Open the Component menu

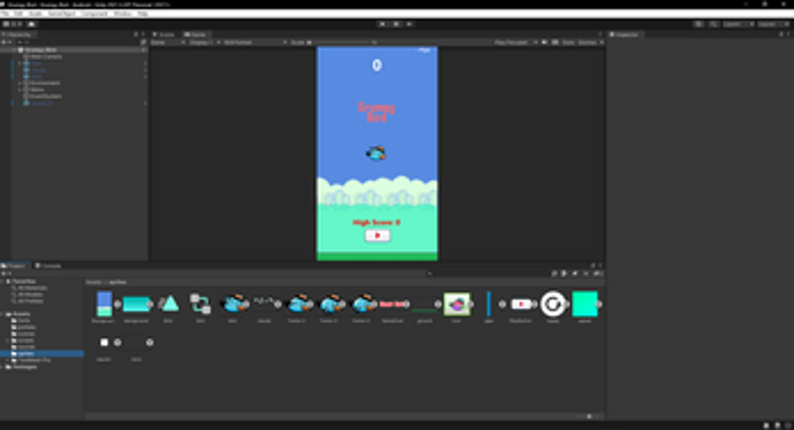point(95,14)
